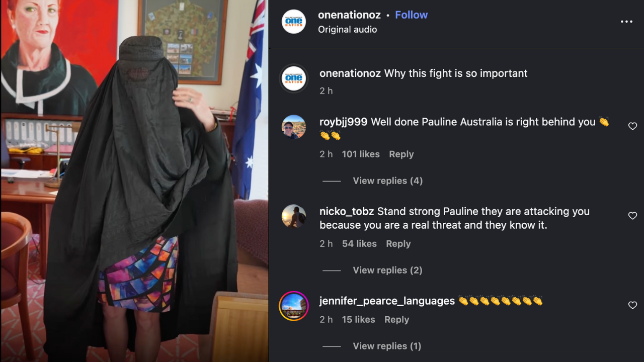The width and height of the screenshot is (644, 362).
Task: Open the three-dot more options menu
Action: pos(626,22)
